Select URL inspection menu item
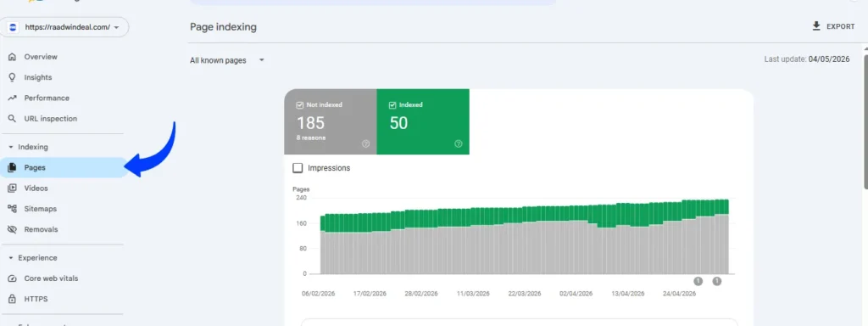Image resolution: width=868 pixels, height=326 pixels. coord(50,119)
